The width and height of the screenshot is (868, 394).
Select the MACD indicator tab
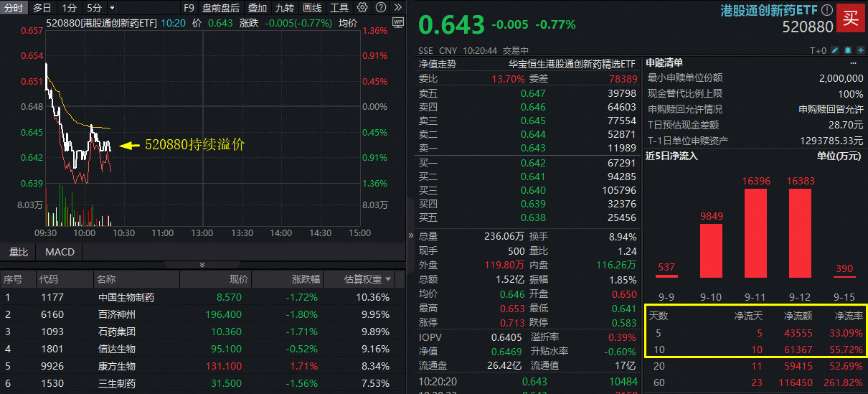click(x=60, y=252)
